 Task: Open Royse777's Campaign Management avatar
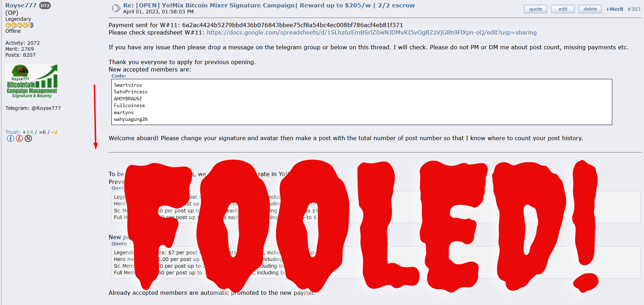32,81
